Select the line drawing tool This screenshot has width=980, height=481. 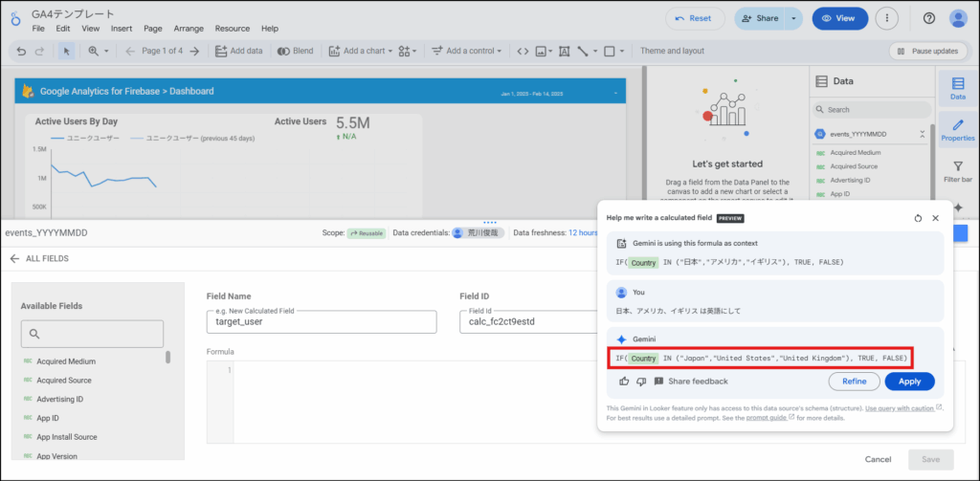click(583, 52)
